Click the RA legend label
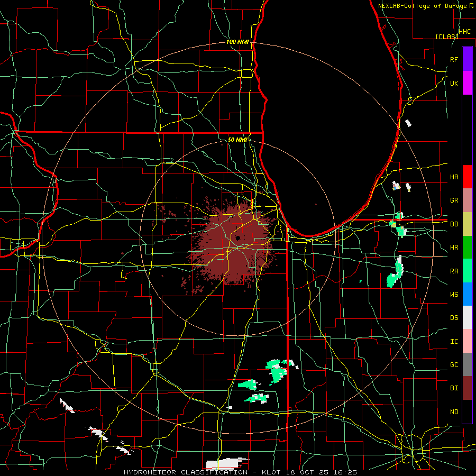This screenshot has width=476, height=476. point(454,271)
